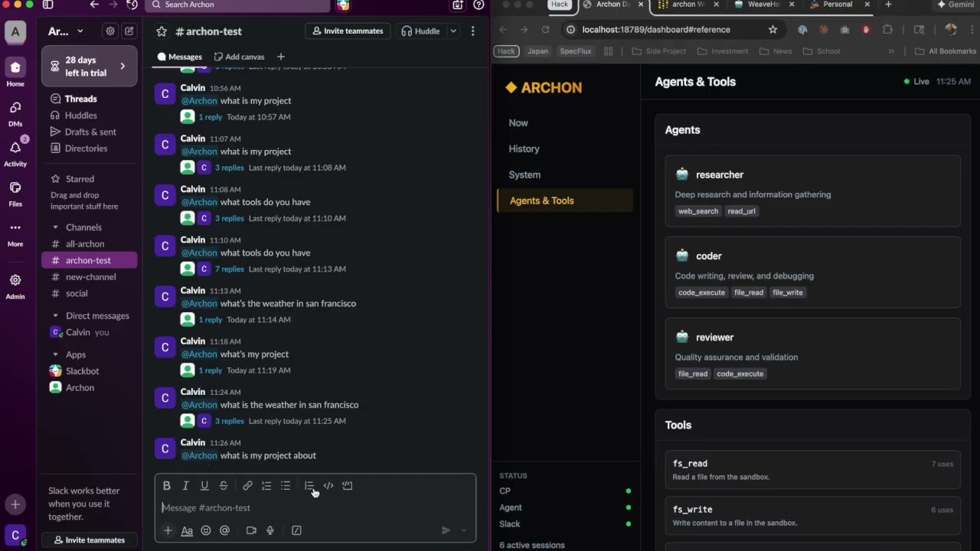This screenshot has width=980, height=551.
Task: Open the Hack tab group
Action: click(560, 5)
